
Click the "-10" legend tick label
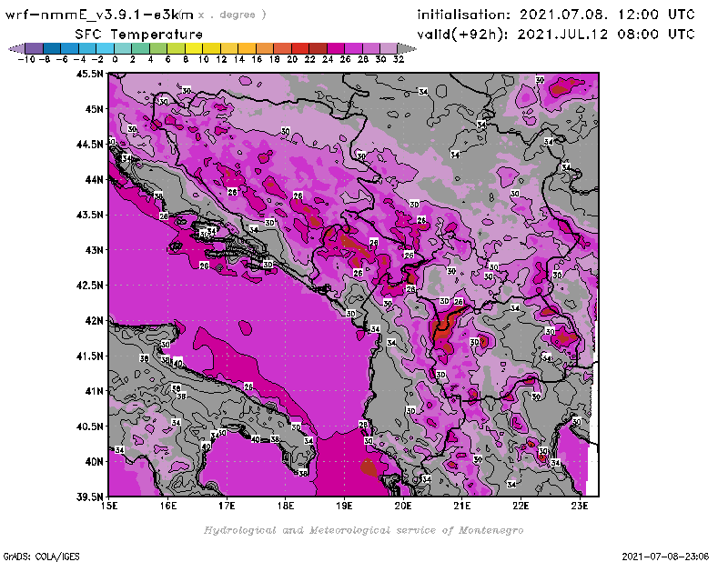(26, 59)
